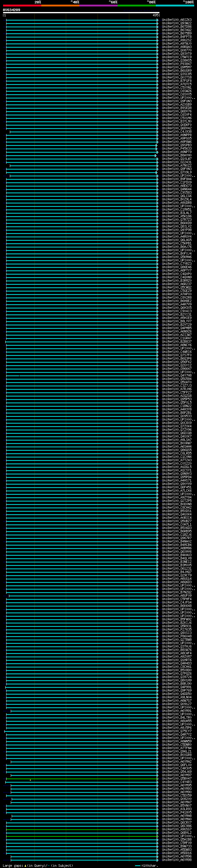197x868 pixels.
Task: Click the green ~80% identity legend segment
Action: coord(137,6)
